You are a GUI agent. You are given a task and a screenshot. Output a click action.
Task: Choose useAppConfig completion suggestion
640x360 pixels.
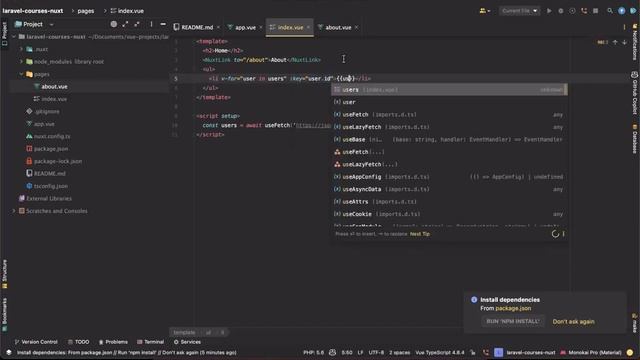pos(449,177)
